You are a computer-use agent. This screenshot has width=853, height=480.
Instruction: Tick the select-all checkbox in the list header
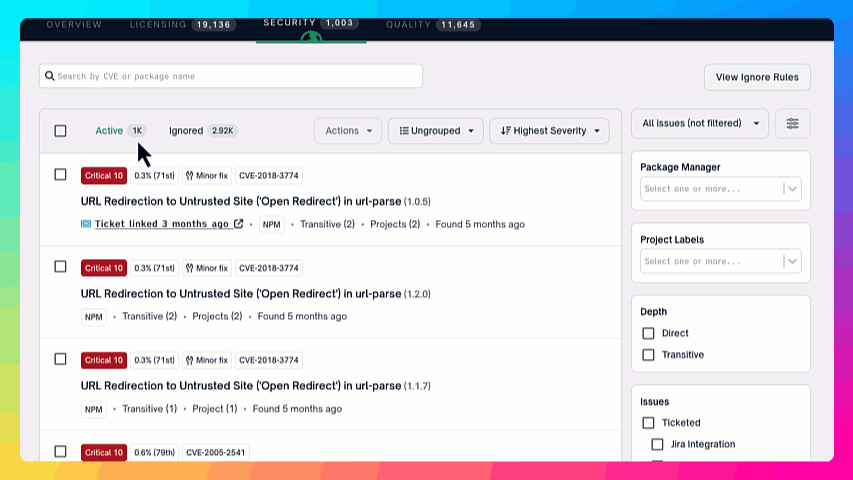(x=60, y=131)
